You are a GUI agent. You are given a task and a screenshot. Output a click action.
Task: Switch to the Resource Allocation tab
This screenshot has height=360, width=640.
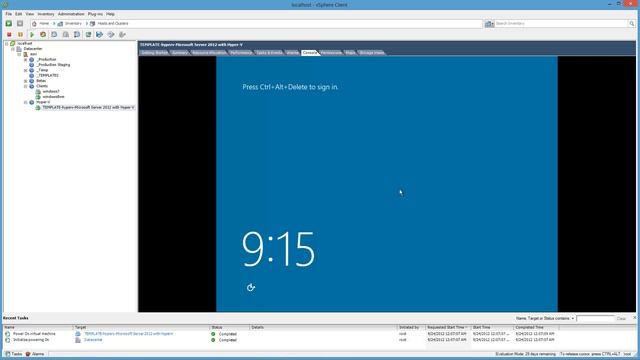click(x=209, y=53)
